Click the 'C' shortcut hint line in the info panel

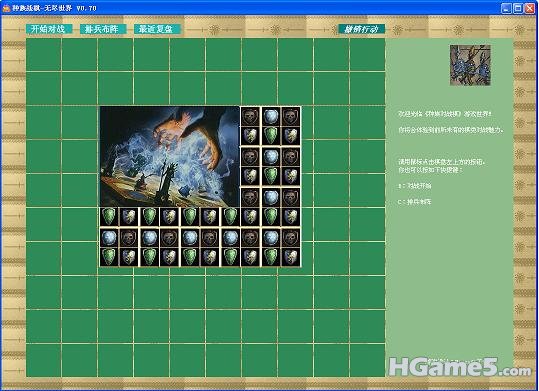point(415,202)
